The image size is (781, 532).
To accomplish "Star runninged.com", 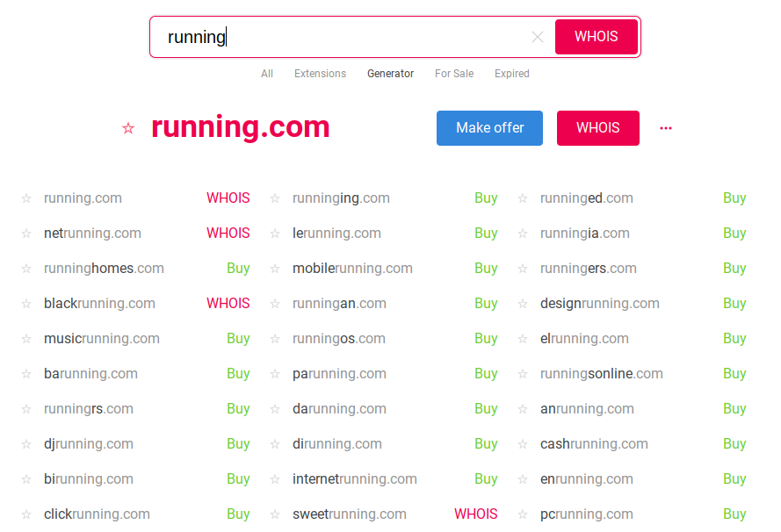I will [523, 198].
